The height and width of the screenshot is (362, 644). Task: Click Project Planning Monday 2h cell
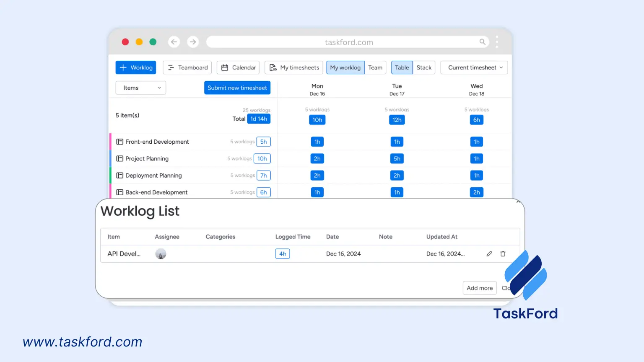pos(317,158)
